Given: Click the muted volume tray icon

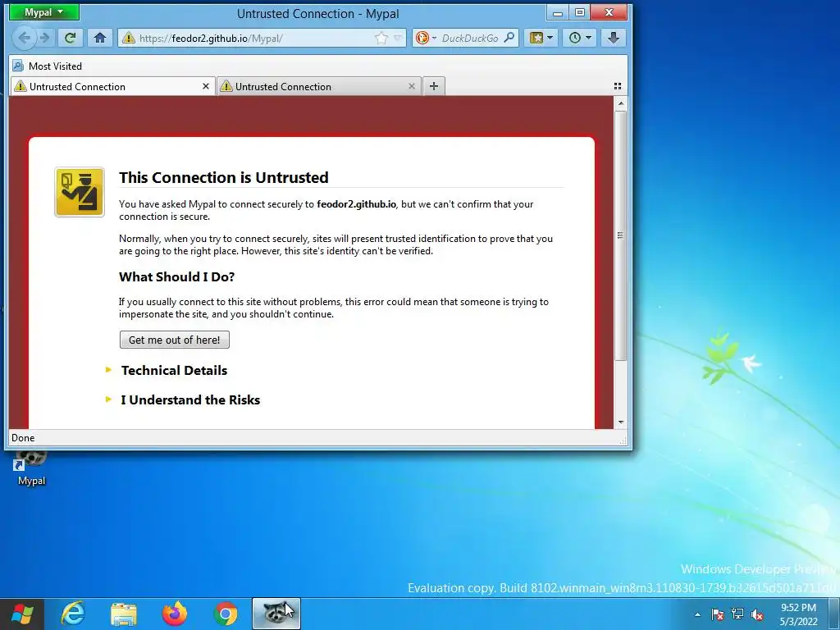Looking at the screenshot, I should (757, 614).
